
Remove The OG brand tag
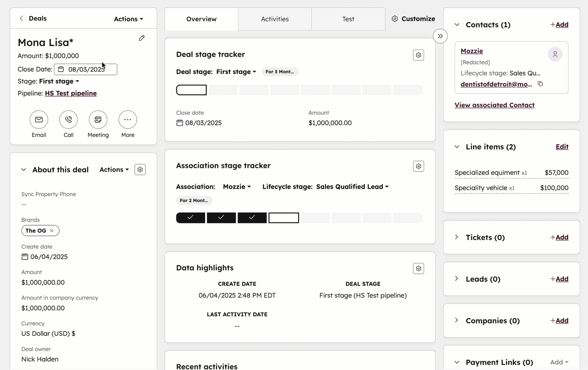[x=52, y=230]
